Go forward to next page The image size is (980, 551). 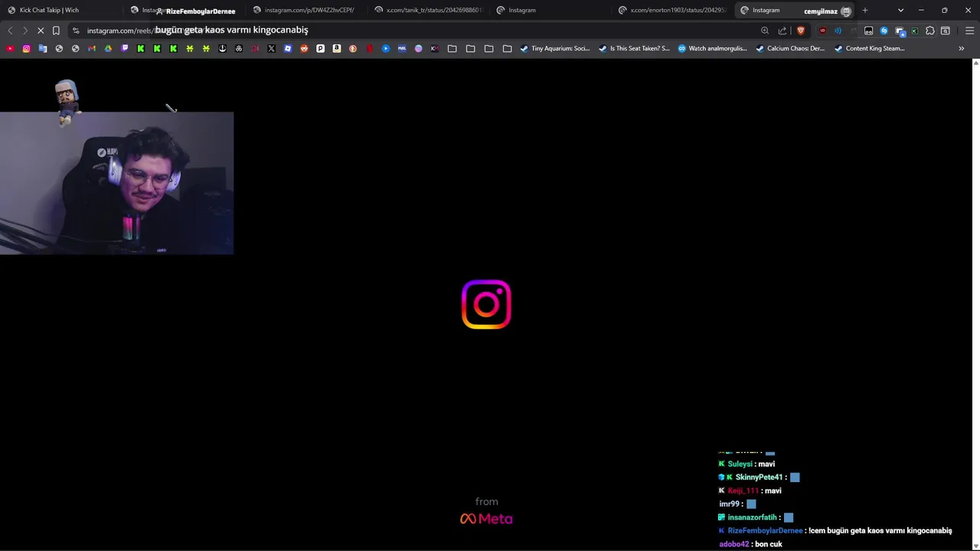pyautogui.click(x=24, y=31)
